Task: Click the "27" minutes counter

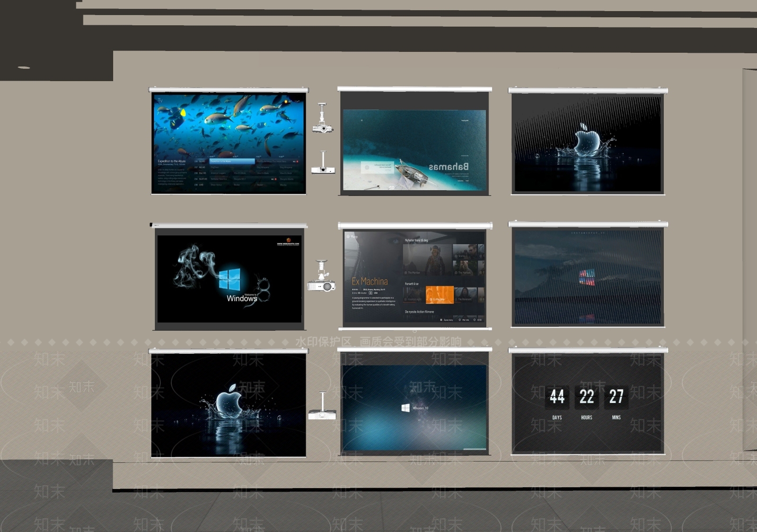Action: (616, 396)
